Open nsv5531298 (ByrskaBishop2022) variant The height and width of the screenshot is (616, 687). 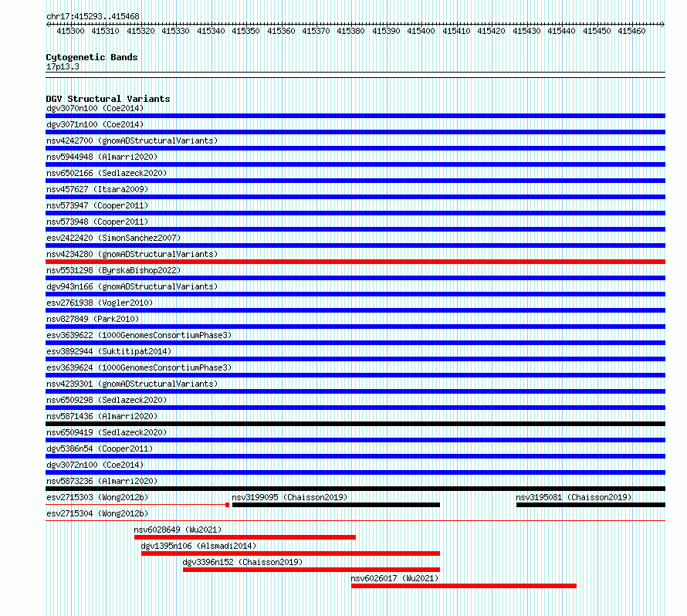pyautogui.click(x=113, y=270)
